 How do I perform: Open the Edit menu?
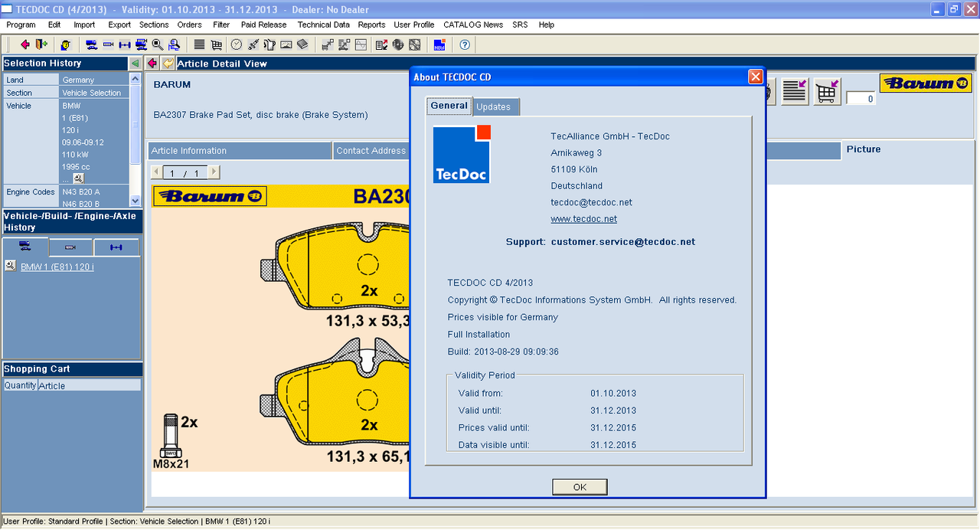(54, 25)
